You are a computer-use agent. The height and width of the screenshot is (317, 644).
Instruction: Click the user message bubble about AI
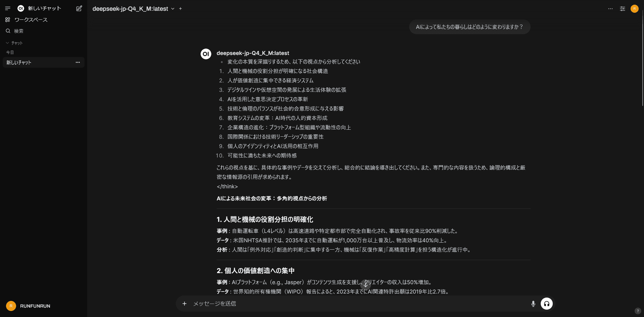(x=470, y=27)
